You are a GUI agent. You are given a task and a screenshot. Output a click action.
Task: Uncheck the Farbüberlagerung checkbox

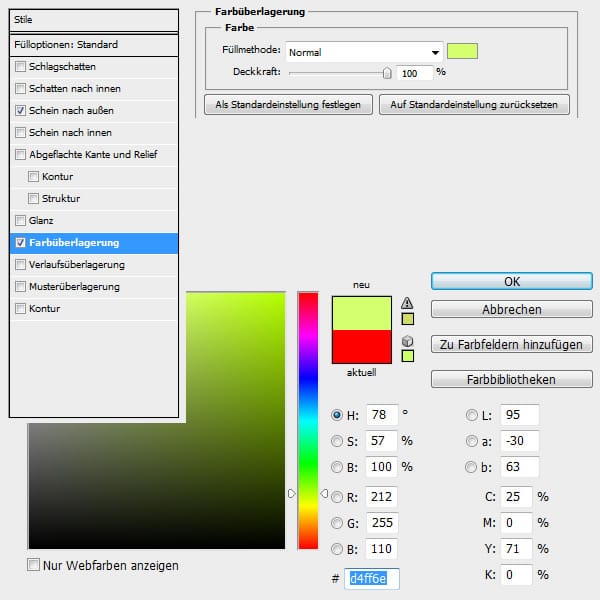[x=20, y=243]
